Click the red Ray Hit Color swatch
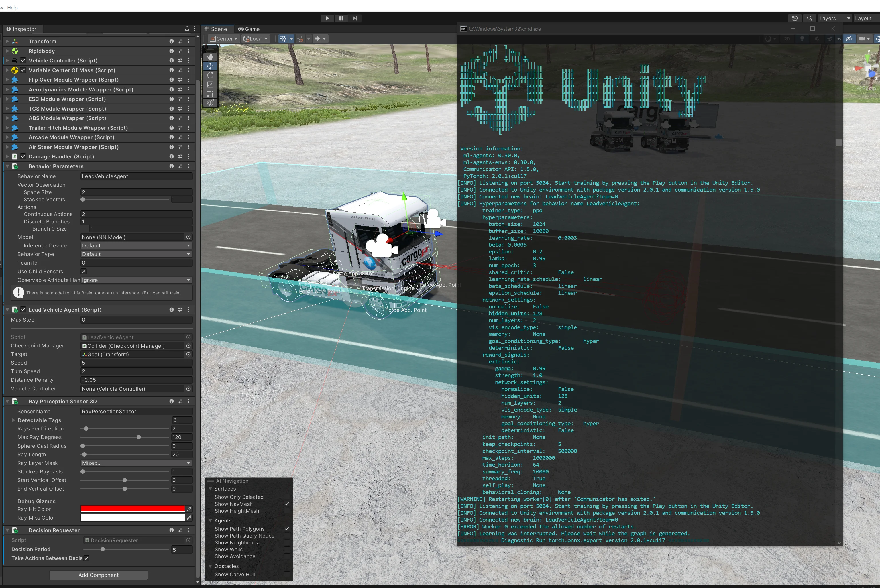The width and height of the screenshot is (880, 588). click(133, 509)
